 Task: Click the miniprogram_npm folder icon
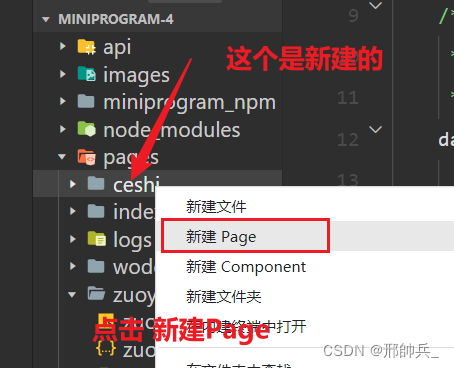tap(86, 101)
